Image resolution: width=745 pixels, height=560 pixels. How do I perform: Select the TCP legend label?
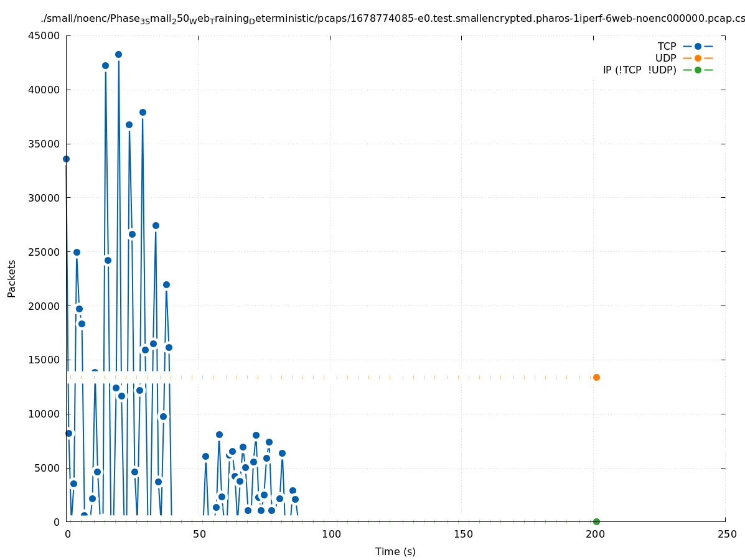tap(667, 47)
